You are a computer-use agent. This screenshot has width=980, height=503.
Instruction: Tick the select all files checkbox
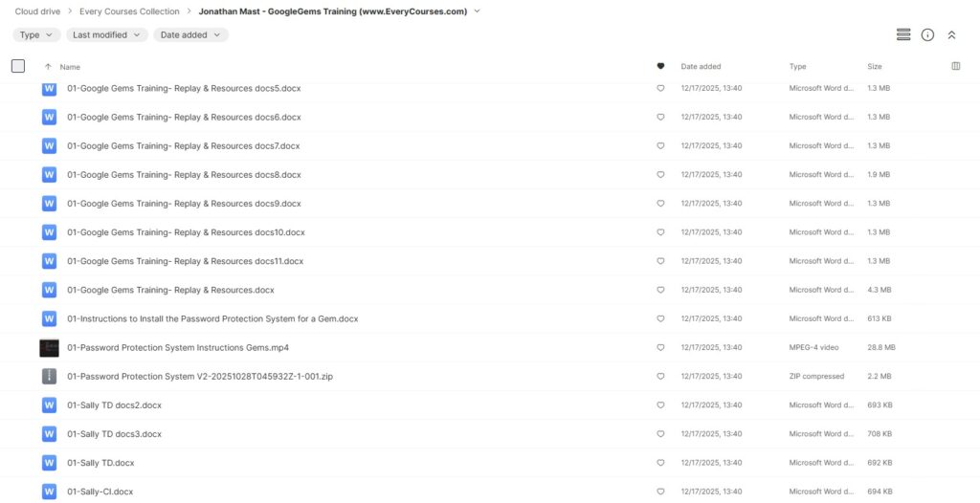[x=18, y=66]
